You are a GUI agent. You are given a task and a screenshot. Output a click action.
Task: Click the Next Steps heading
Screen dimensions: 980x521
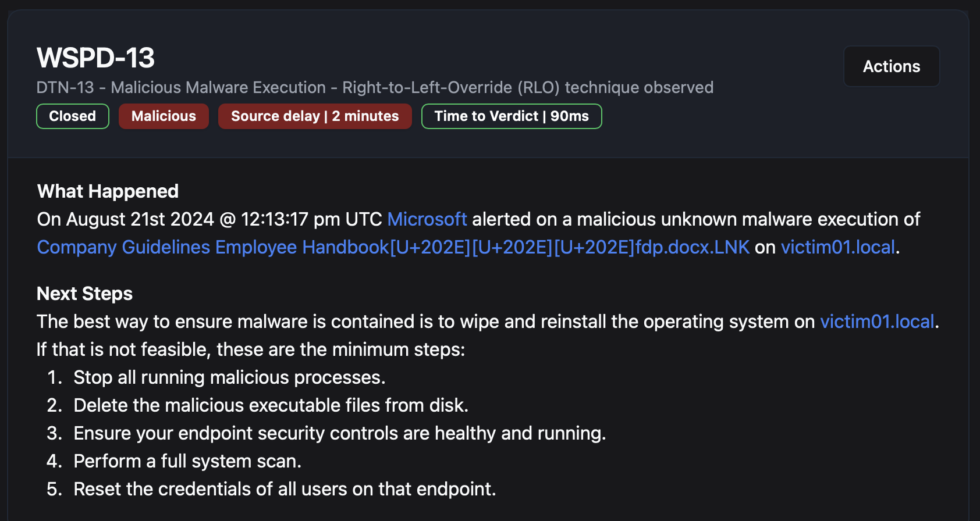pyautogui.click(x=84, y=293)
